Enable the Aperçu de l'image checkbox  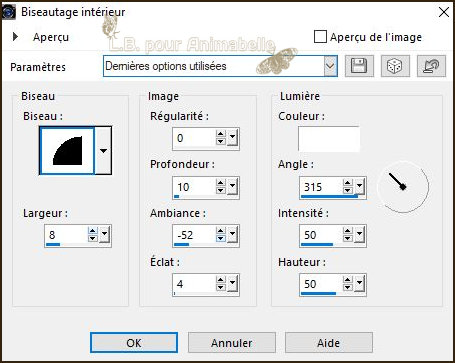click(320, 37)
